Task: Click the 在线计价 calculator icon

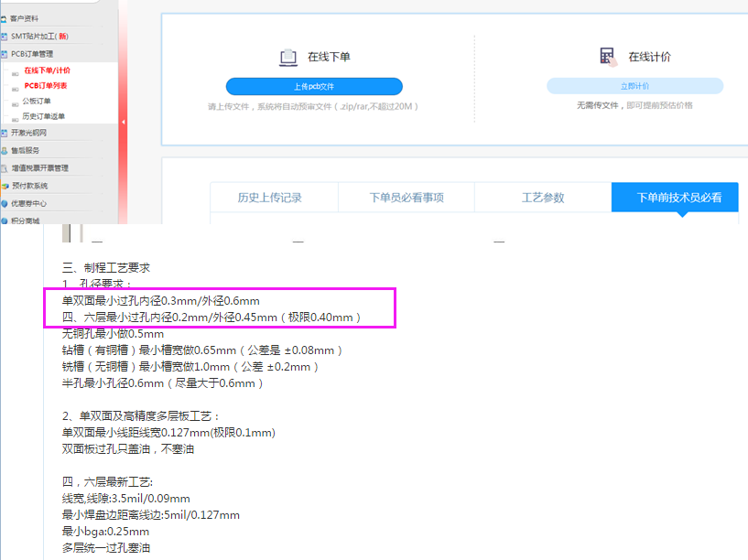Action: (x=607, y=57)
